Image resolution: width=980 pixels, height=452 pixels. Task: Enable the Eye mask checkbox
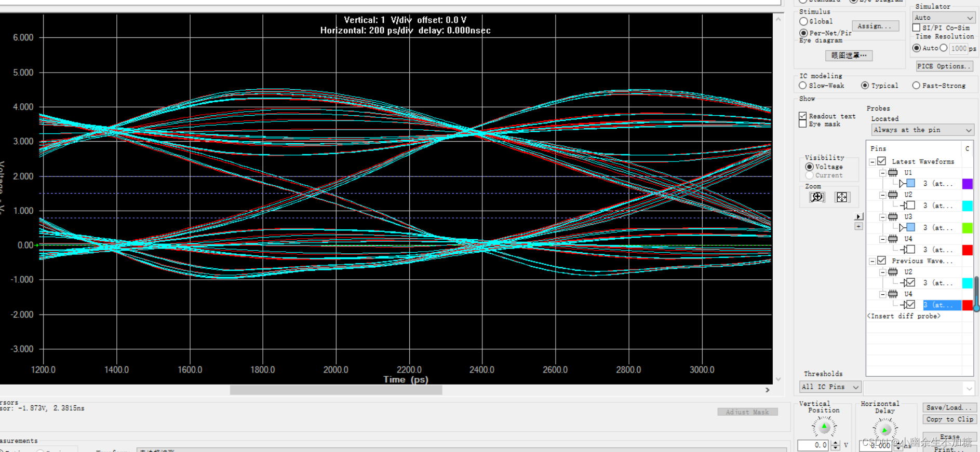click(803, 124)
